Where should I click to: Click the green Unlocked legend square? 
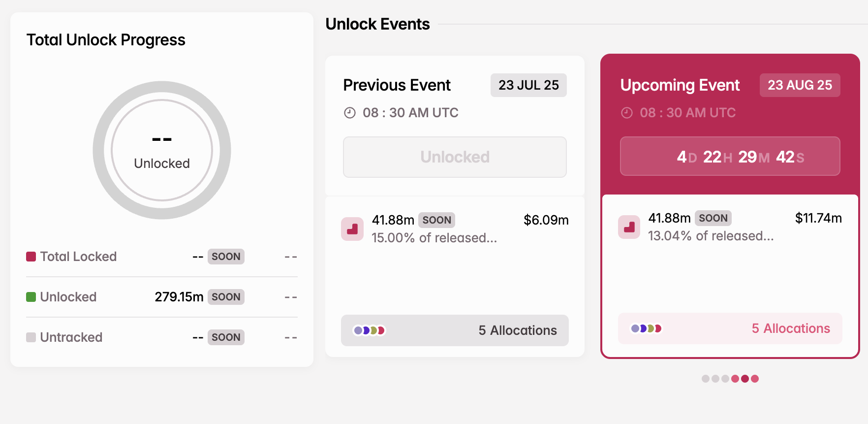tap(31, 297)
